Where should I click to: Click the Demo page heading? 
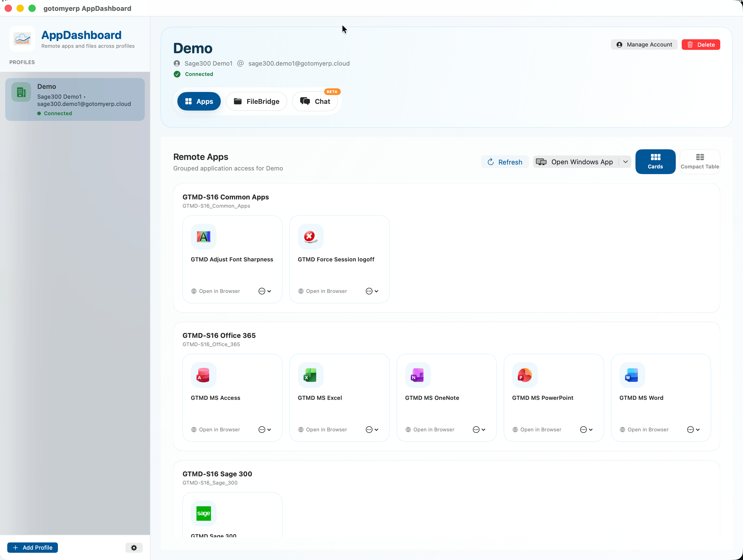[x=193, y=48]
